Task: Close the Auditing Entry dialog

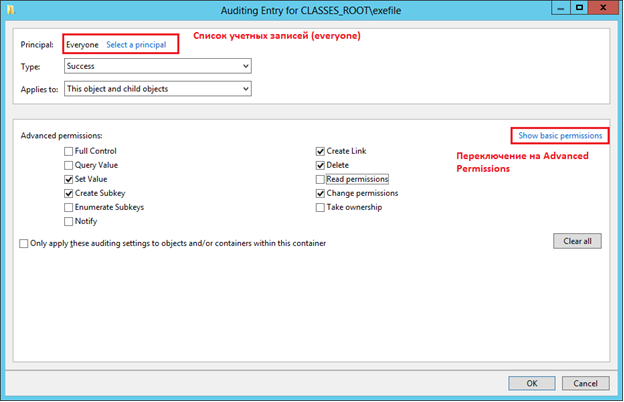Action: click(x=603, y=8)
